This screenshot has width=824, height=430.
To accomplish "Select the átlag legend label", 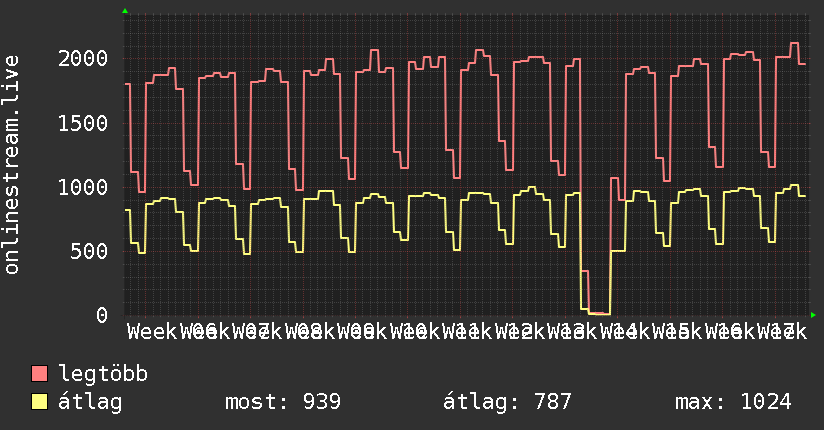I will click(90, 402).
